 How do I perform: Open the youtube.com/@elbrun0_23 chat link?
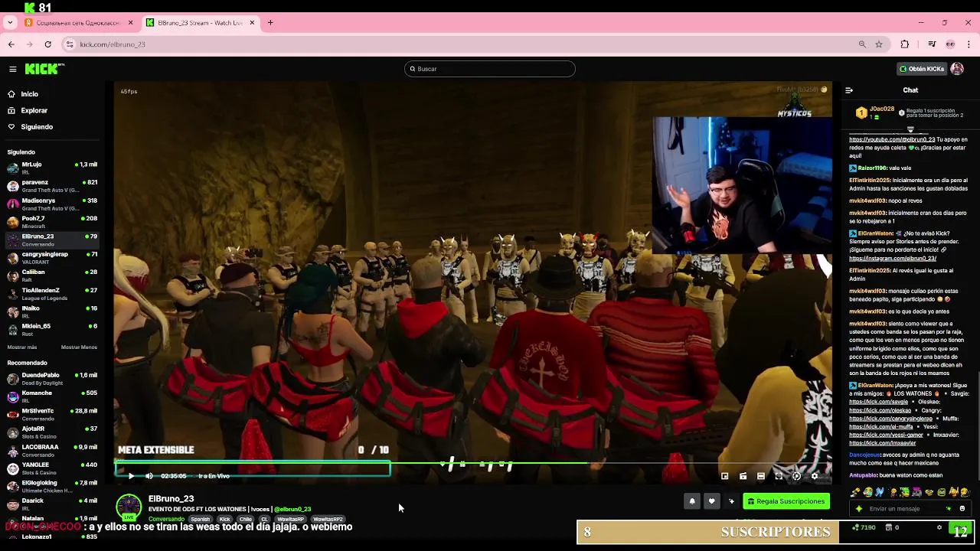point(892,139)
